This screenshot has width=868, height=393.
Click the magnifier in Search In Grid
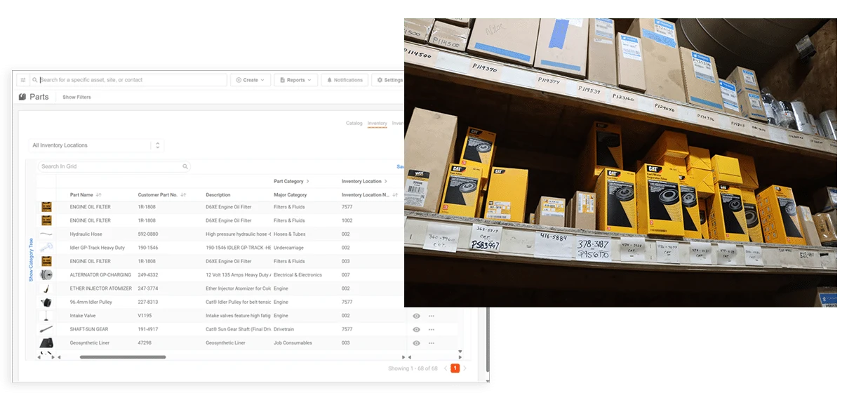click(x=185, y=166)
